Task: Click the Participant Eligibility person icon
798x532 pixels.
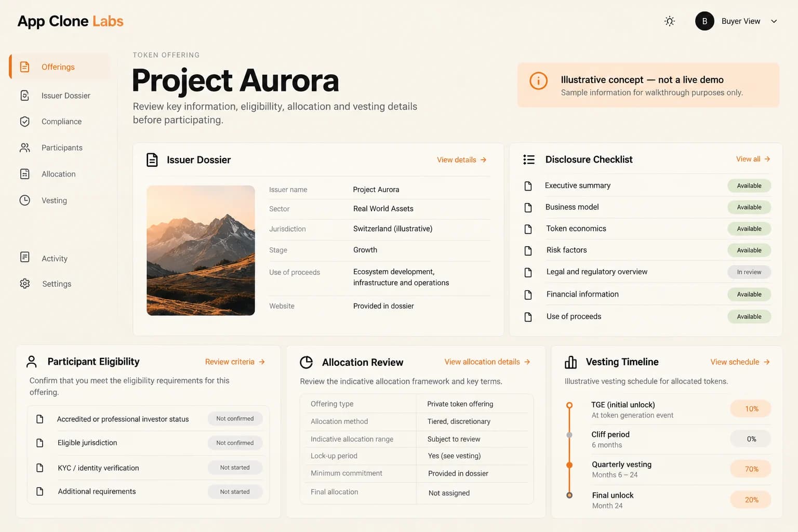Action: point(32,362)
